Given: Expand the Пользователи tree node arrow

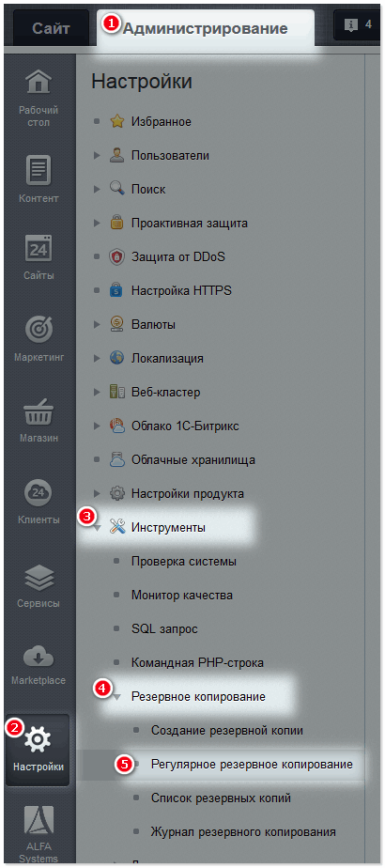Looking at the screenshot, I should click(x=98, y=156).
